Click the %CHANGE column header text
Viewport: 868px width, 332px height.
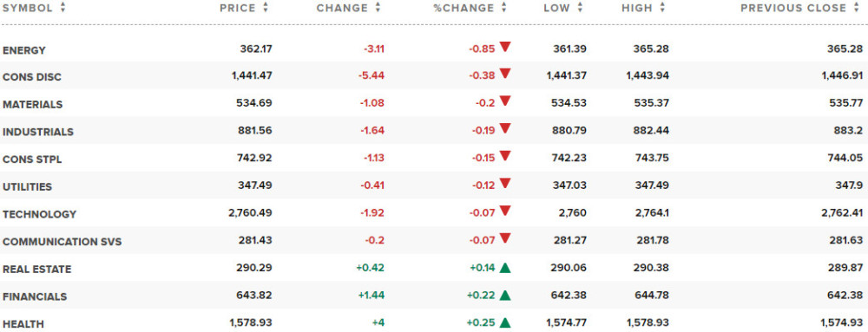pos(464,8)
